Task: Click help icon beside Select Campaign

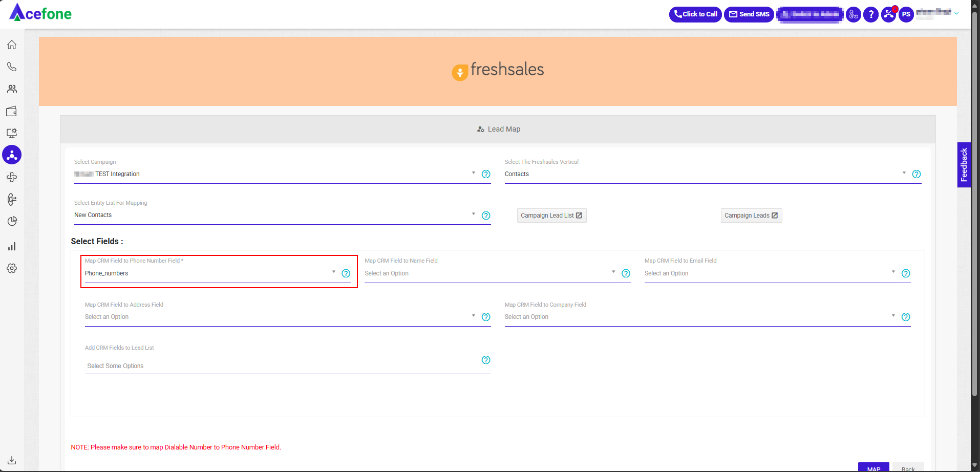Action: (x=486, y=174)
